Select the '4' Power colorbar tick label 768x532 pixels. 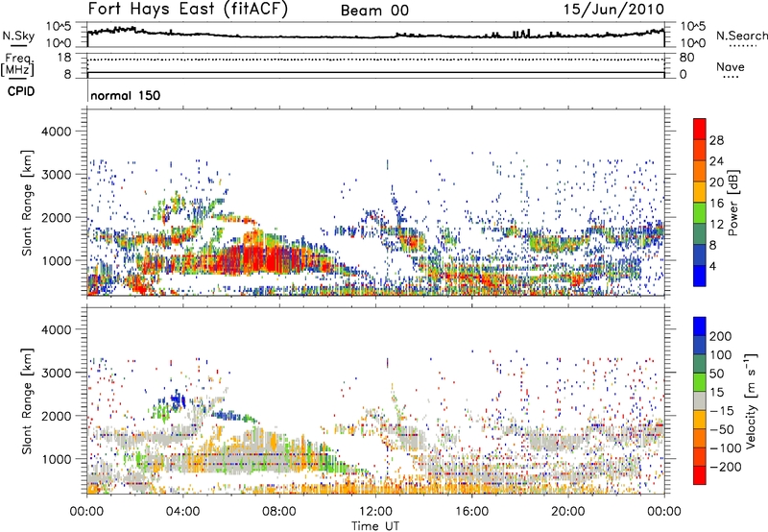(713, 267)
